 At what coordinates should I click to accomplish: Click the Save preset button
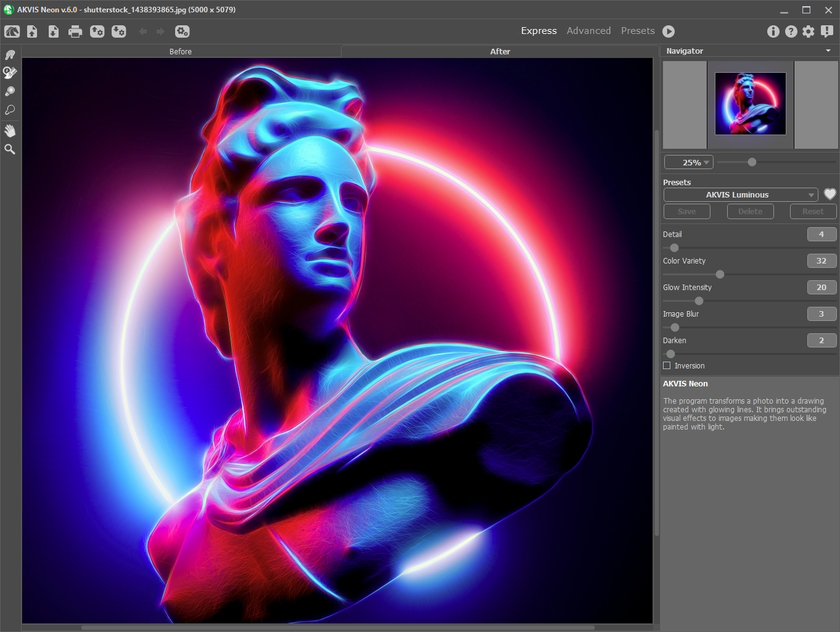(x=686, y=211)
